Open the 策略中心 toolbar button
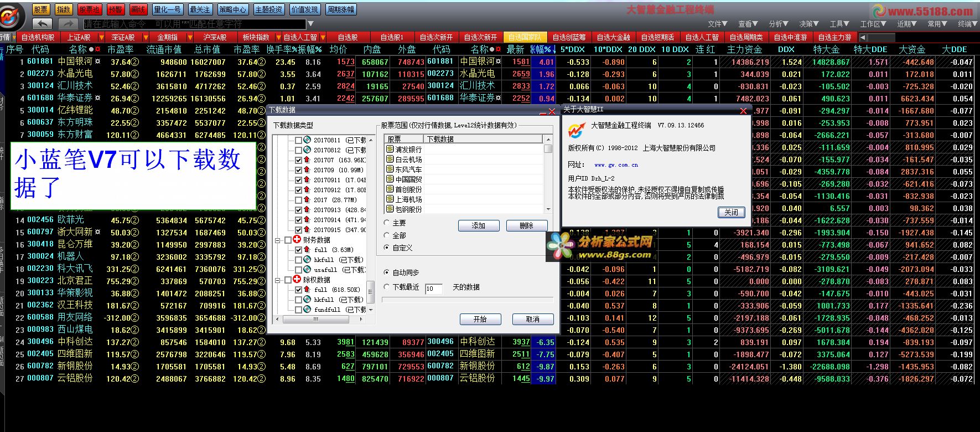Viewport: 980px width, 432px height. click(233, 9)
